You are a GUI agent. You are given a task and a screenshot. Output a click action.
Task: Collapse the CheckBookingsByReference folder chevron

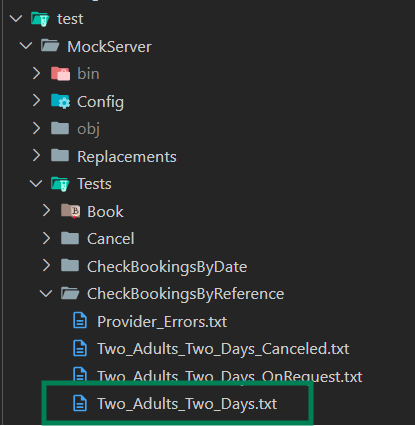coord(46,294)
